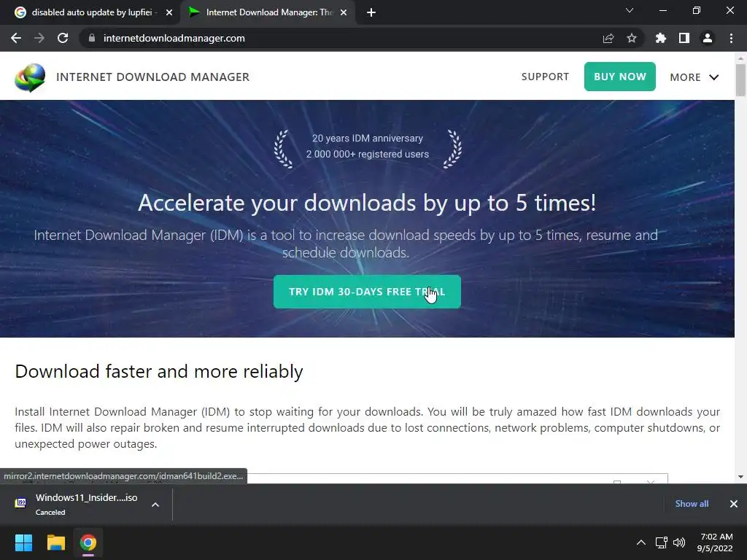
Task: Bookmark this tab with star icon
Action: pyautogui.click(x=632, y=38)
